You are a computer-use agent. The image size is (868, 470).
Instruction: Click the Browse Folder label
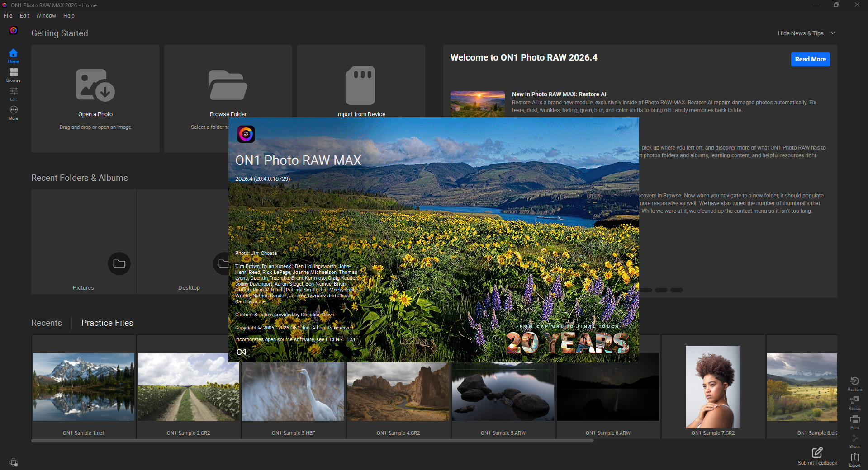pyautogui.click(x=228, y=114)
